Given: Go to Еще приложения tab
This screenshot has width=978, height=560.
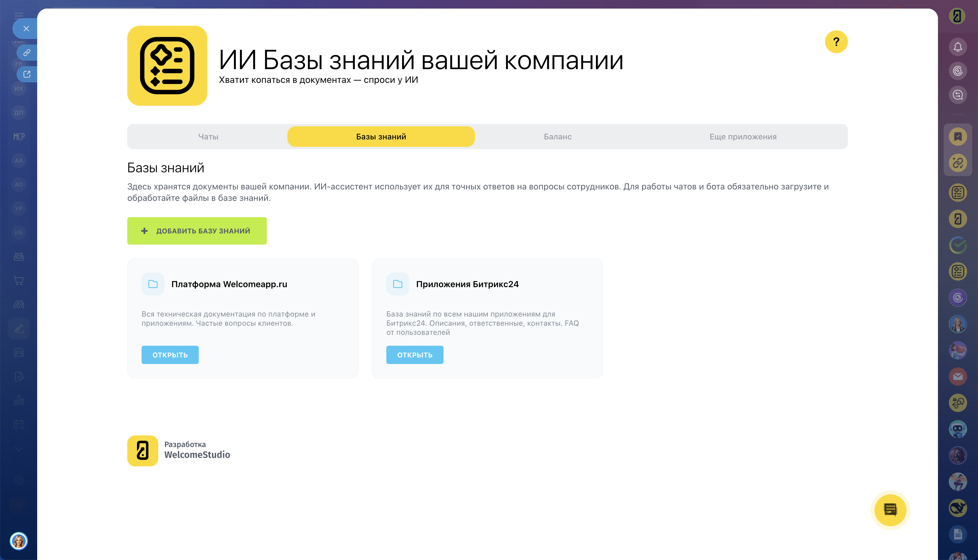Looking at the screenshot, I should tap(742, 137).
